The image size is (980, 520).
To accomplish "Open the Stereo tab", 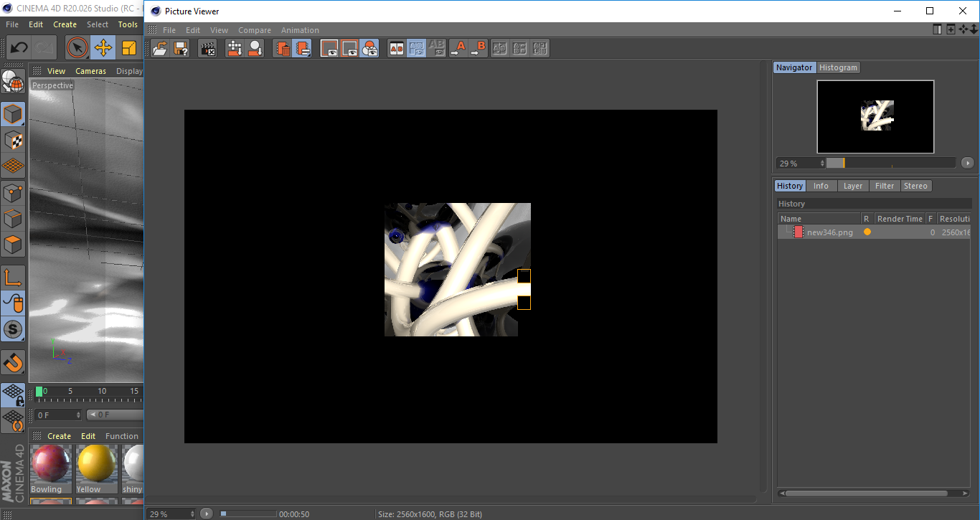I will [x=915, y=186].
